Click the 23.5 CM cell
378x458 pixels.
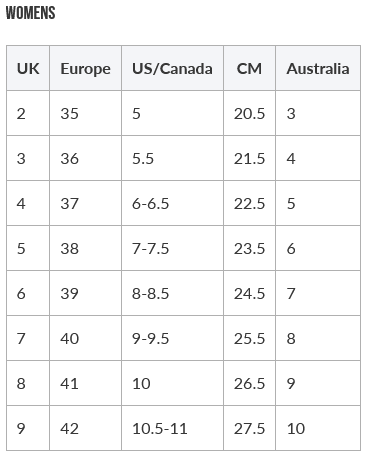point(249,248)
